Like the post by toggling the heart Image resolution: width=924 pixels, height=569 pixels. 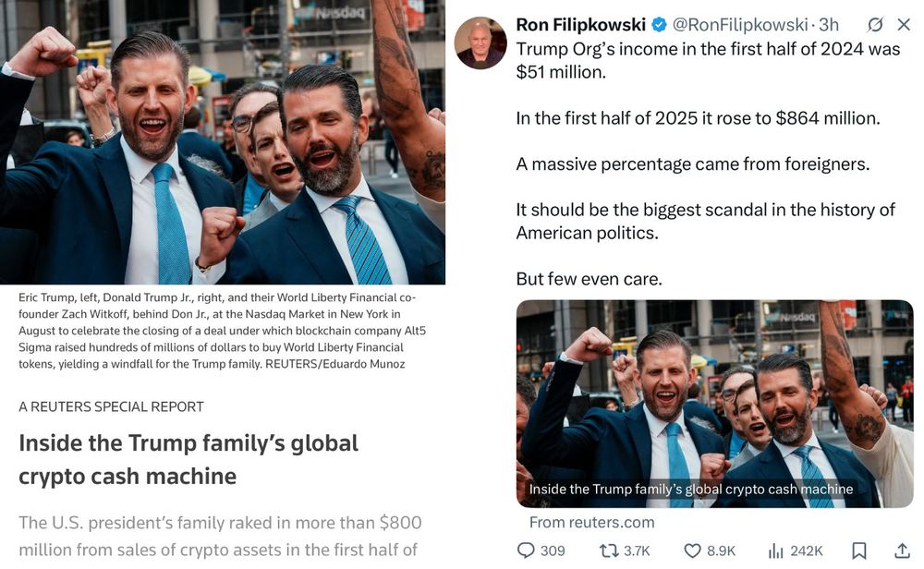690,551
